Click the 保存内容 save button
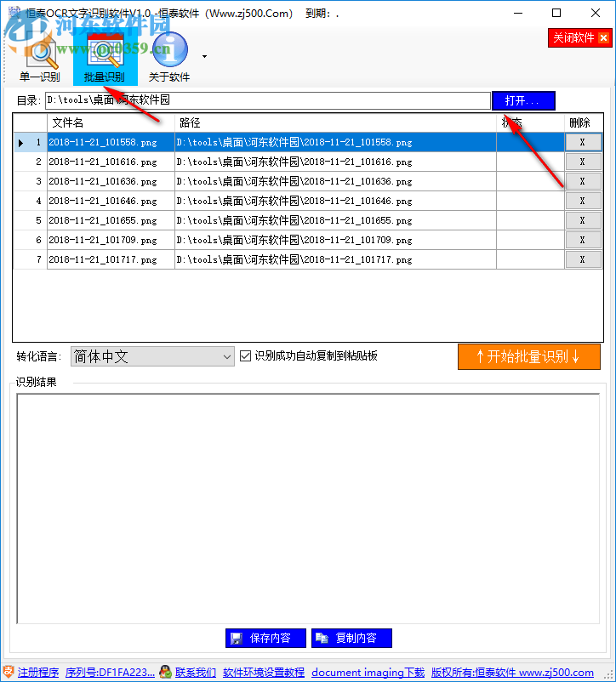616x682 pixels. [265, 638]
